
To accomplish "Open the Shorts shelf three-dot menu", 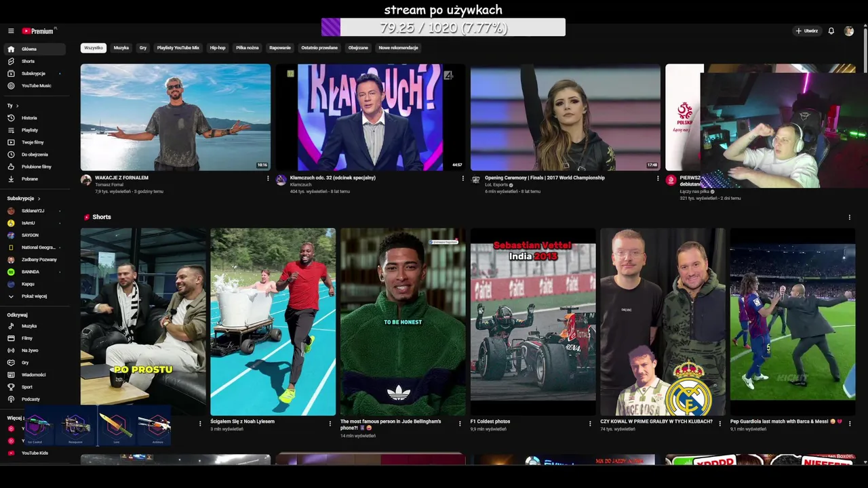I will (849, 218).
